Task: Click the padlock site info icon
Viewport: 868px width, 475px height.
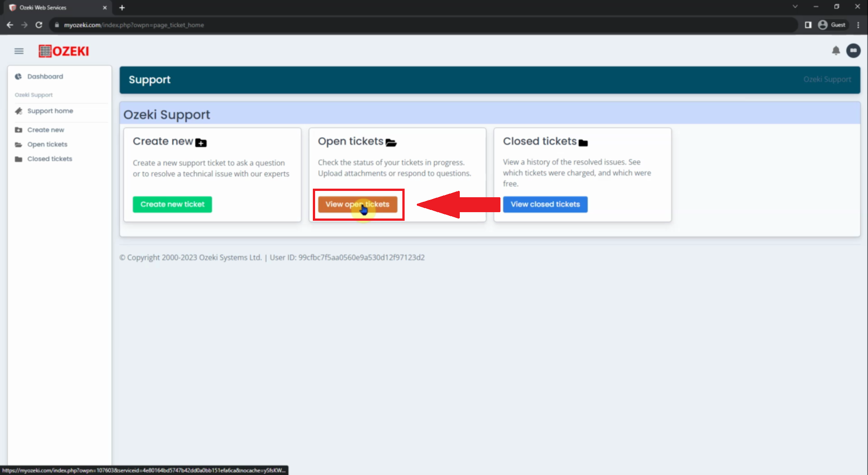Action: [x=57, y=25]
